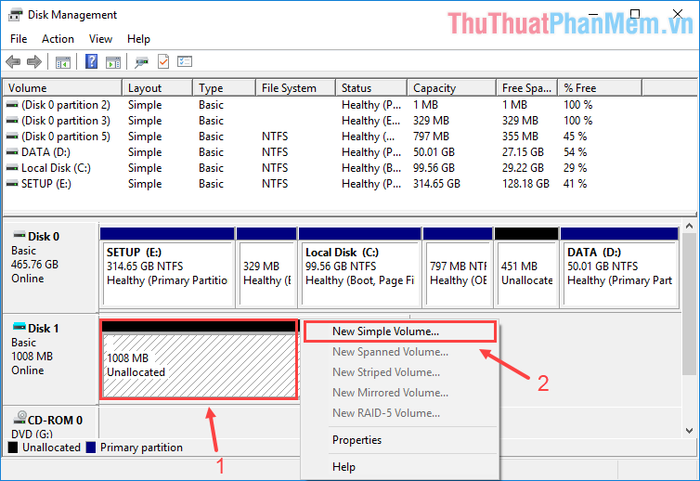Select the SETUP (E:) partition block on Disk 0
The image size is (700, 481).
[167, 267]
